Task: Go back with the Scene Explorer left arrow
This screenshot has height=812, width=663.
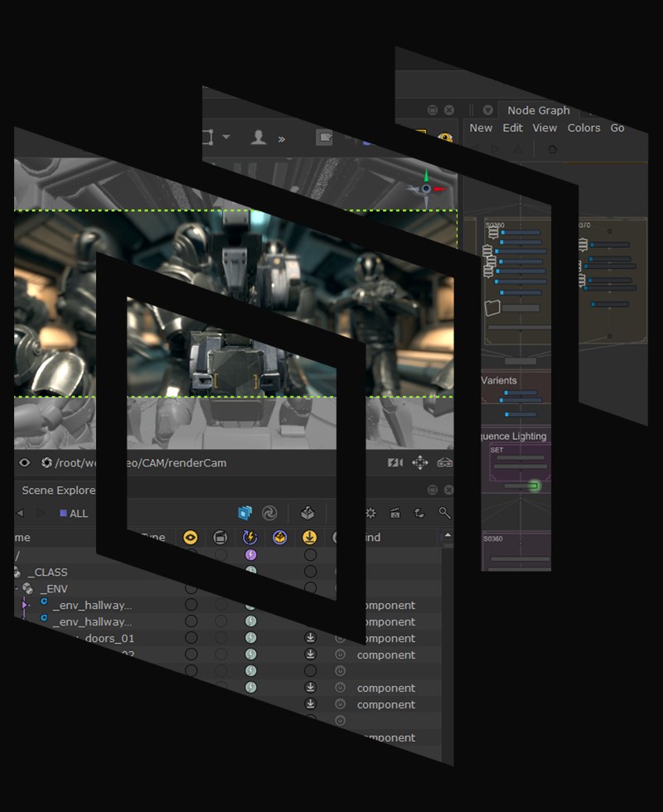Action: (x=20, y=513)
